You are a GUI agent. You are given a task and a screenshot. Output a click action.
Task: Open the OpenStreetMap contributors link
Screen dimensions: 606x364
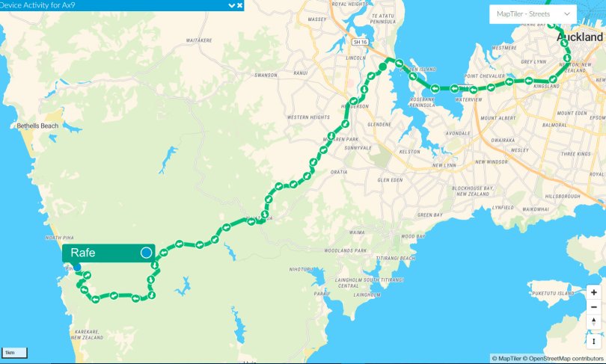pyautogui.click(x=563, y=359)
